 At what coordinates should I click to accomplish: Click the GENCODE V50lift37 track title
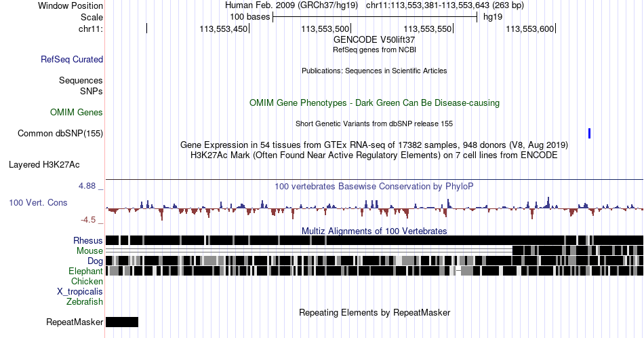point(374,39)
